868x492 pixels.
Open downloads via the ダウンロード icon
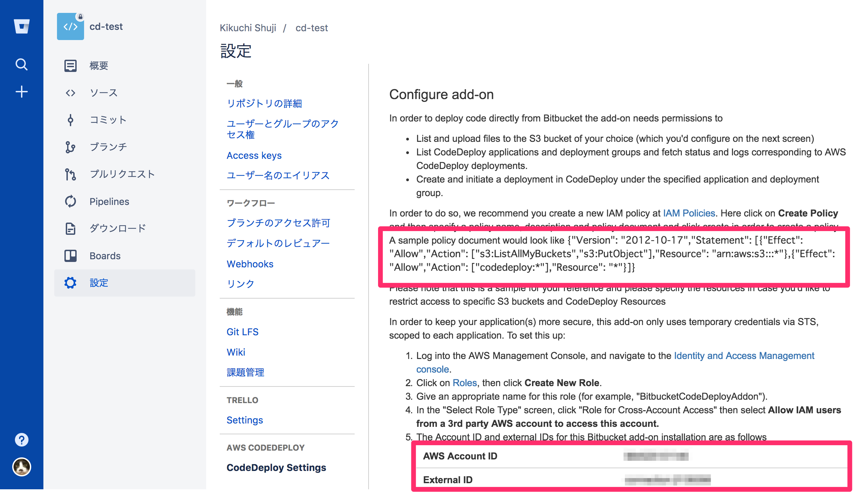[x=70, y=228]
